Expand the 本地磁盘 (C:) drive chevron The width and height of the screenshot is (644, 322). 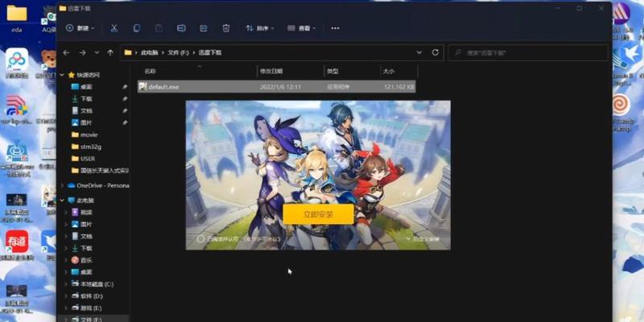tap(67, 284)
